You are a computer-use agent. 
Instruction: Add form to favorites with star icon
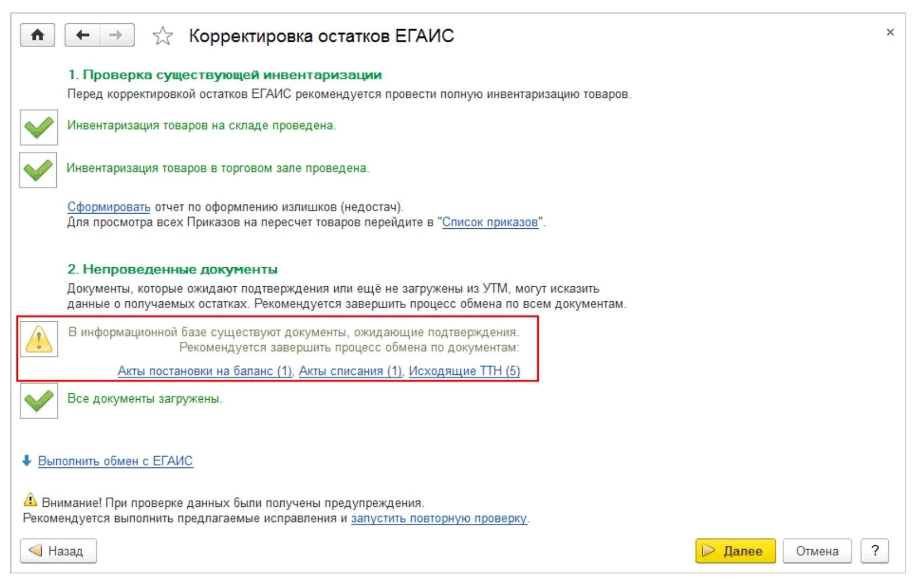pos(162,36)
